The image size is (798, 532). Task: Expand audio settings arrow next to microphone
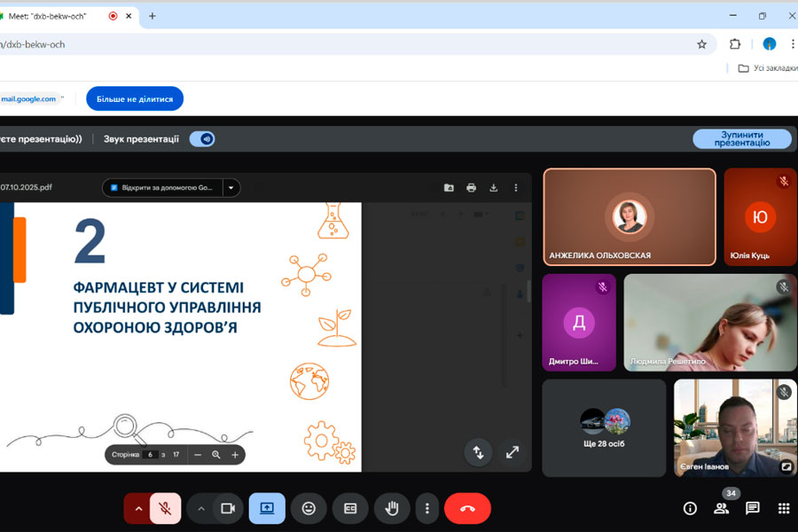click(x=137, y=508)
